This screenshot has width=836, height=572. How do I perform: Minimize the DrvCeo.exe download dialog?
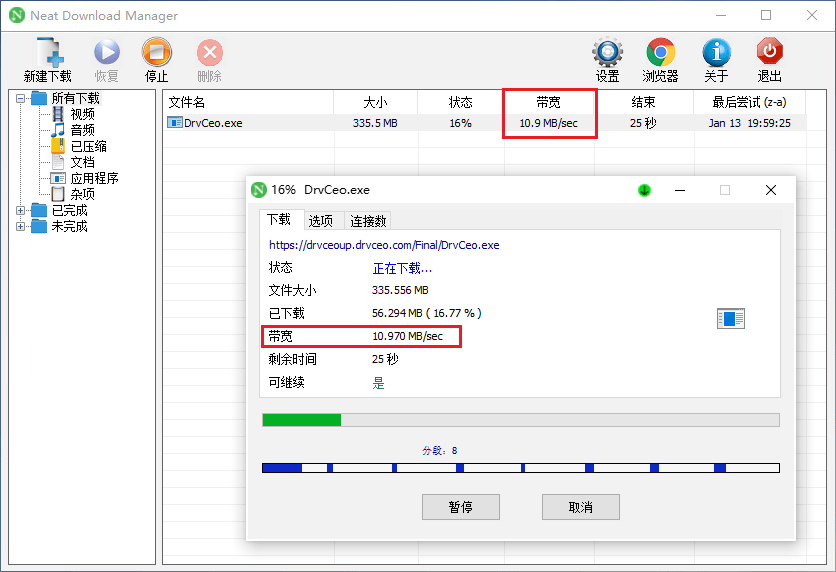(x=680, y=190)
